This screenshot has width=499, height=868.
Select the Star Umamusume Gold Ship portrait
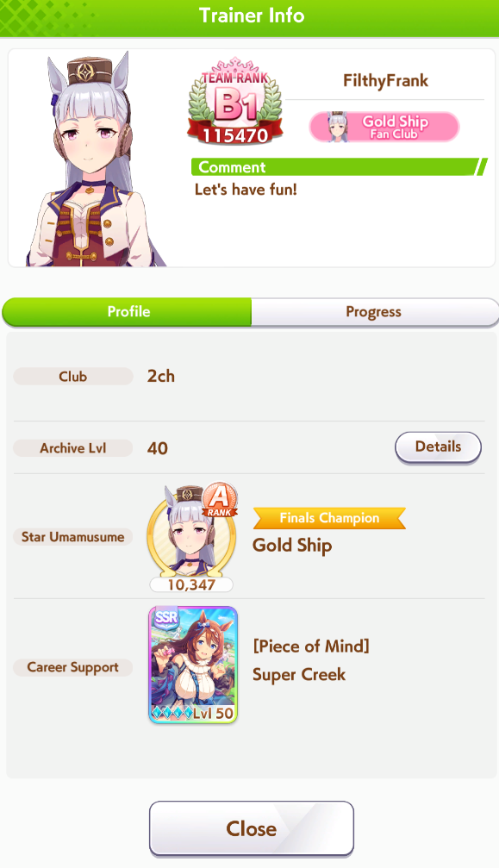[x=191, y=532]
